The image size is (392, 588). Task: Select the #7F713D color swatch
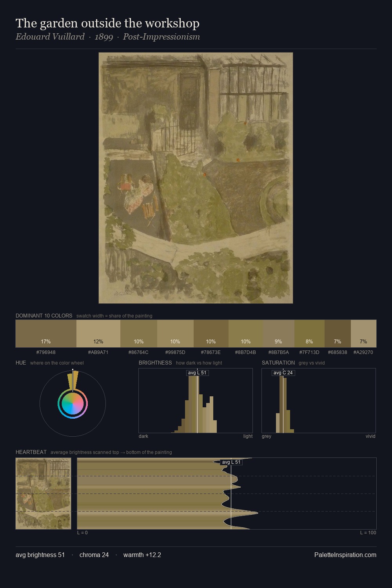[309, 334]
